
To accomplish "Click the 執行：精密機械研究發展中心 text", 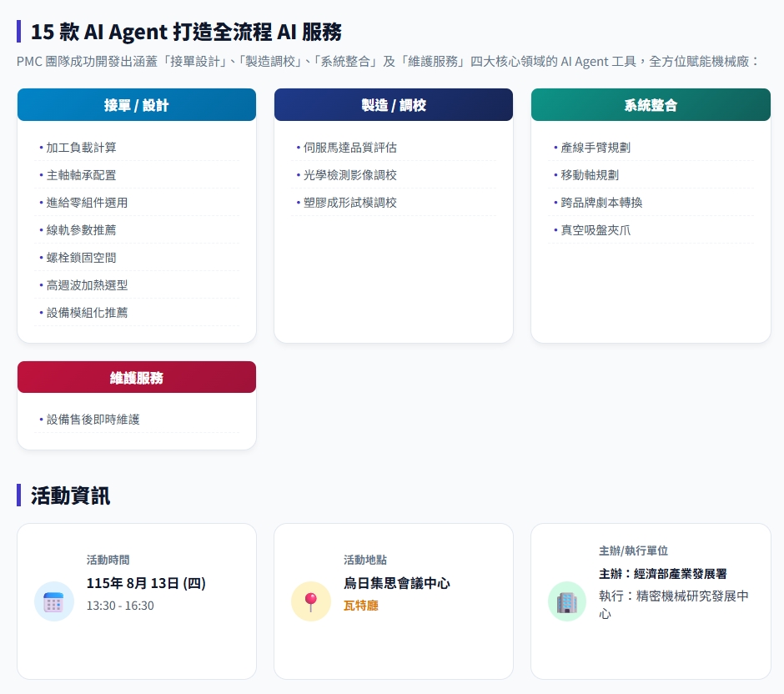I will pyautogui.click(x=674, y=605).
